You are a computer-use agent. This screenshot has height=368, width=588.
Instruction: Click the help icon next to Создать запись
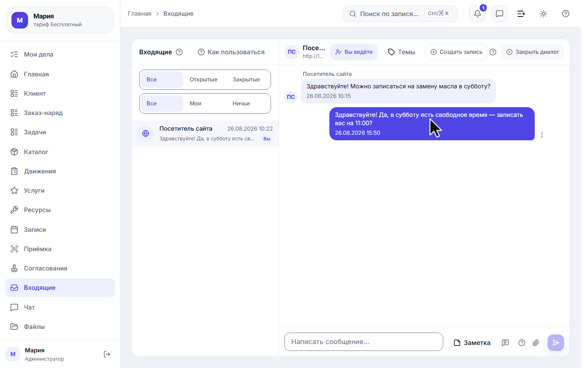(493, 52)
